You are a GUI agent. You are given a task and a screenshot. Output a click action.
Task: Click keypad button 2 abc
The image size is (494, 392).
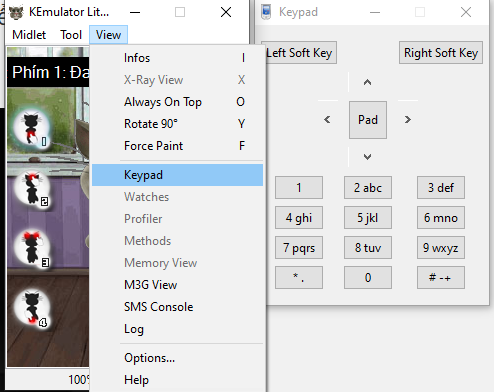pyautogui.click(x=368, y=188)
